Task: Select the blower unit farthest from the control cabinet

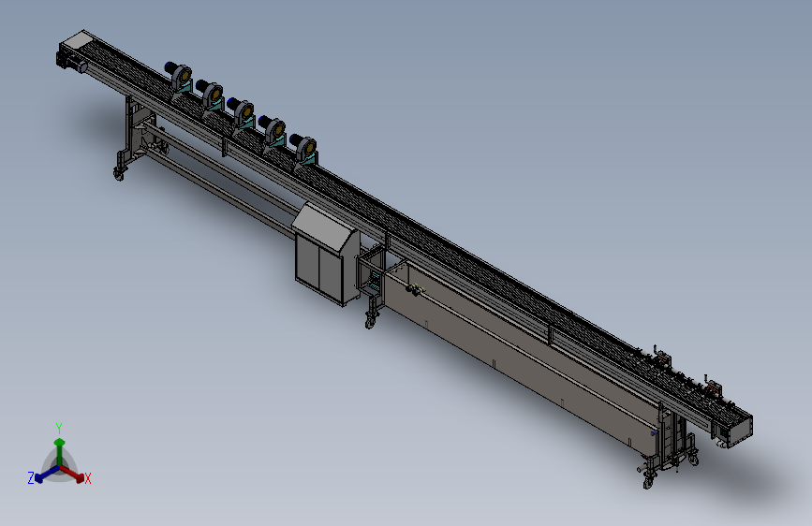Action: coord(179,78)
